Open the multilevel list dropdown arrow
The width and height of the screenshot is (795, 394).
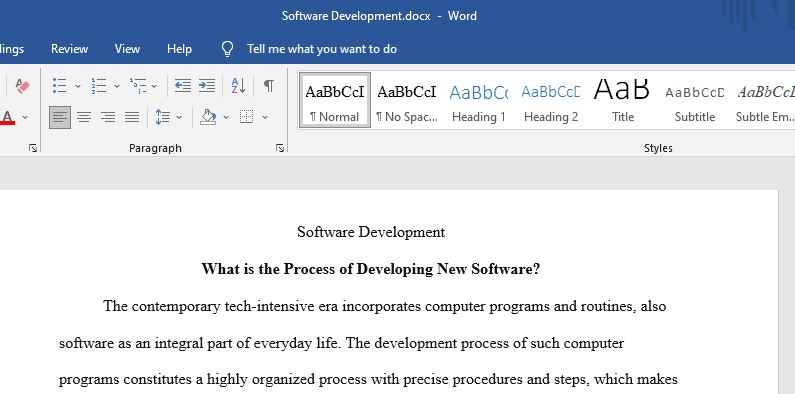(x=154, y=86)
